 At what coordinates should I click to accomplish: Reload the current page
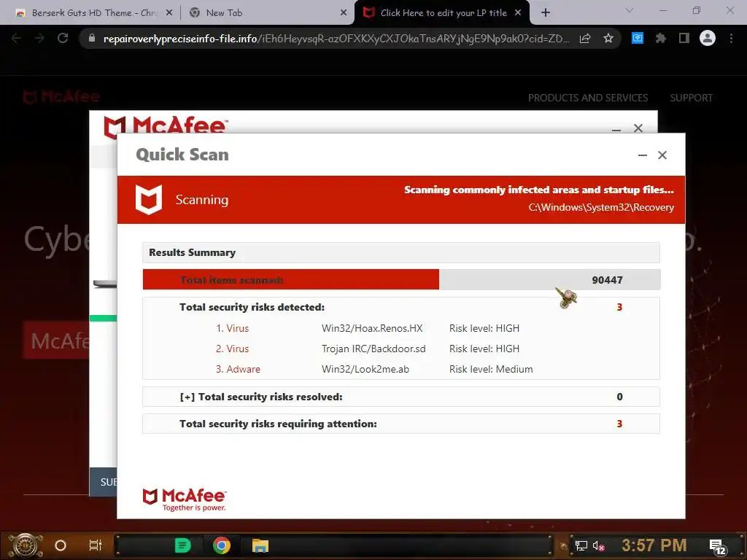[63, 39]
